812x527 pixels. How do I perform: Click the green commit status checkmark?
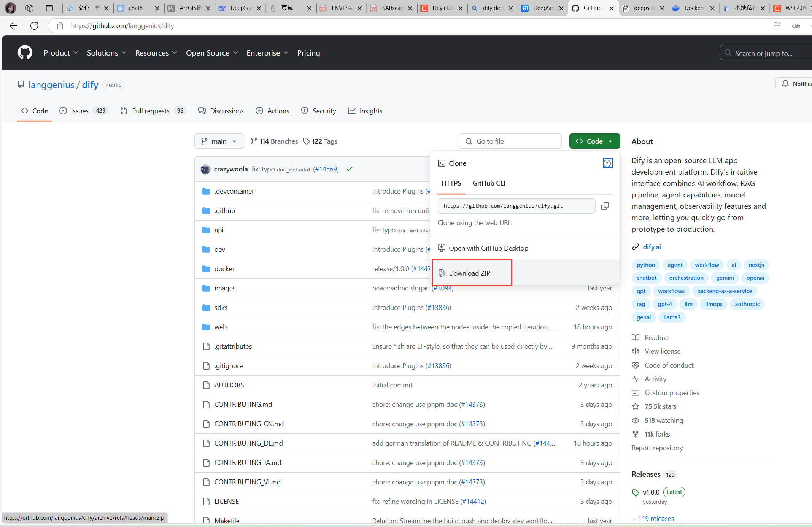[350, 169]
